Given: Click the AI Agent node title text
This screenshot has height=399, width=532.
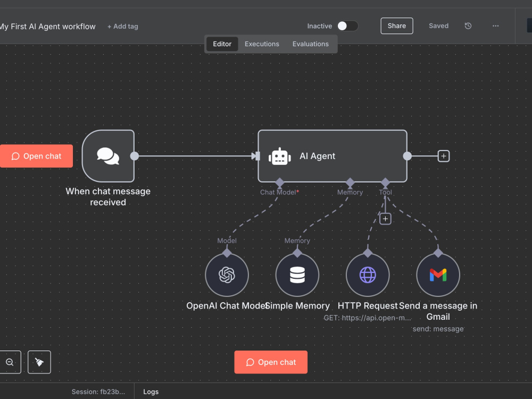Looking at the screenshot, I should click(317, 156).
